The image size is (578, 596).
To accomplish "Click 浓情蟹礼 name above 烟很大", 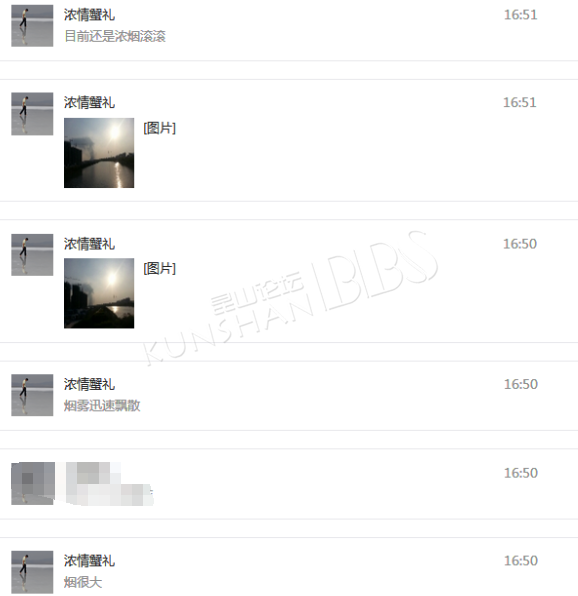I will click(x=89, y=561).
